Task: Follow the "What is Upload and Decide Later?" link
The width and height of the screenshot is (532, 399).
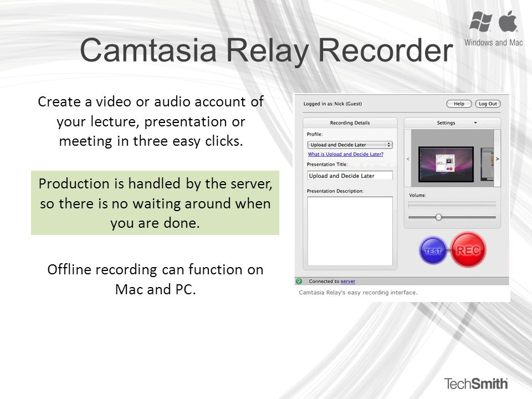Action: coord(345,154)
